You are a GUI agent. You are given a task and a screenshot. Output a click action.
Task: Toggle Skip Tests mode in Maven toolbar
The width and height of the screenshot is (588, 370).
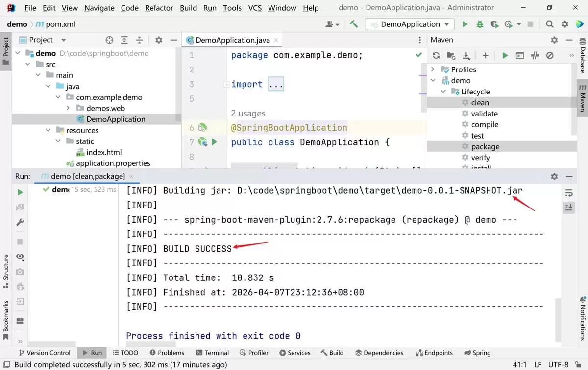550,55
